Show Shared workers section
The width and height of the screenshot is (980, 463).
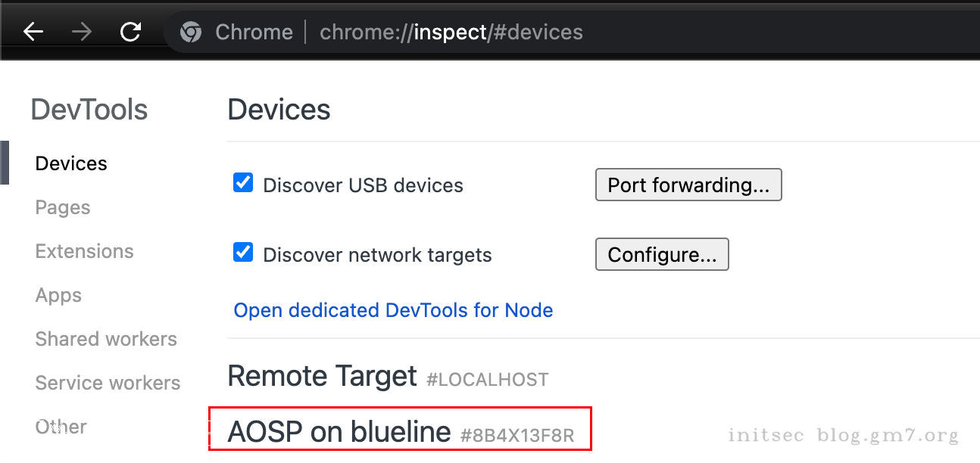pos(106,339)
